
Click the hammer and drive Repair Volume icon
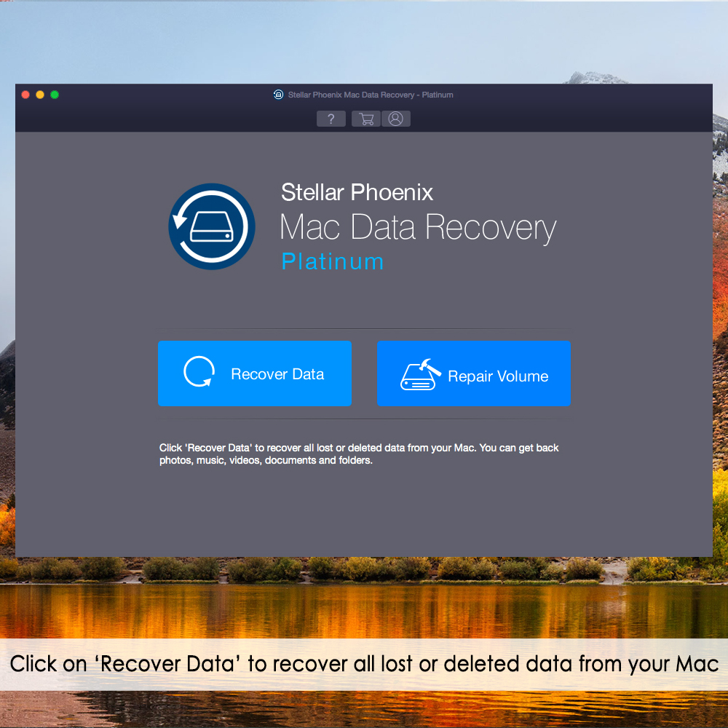click(x=420, y=374)
